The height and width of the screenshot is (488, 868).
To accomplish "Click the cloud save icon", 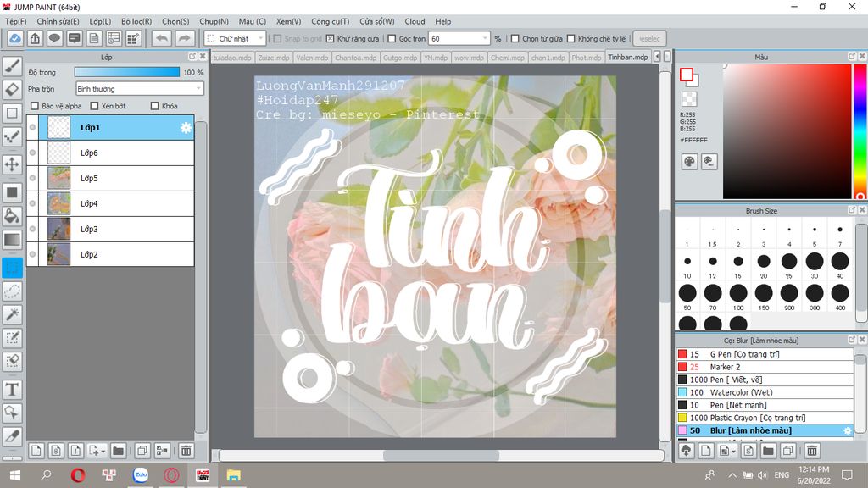I will pyautogui.click(x=15, y=39).
